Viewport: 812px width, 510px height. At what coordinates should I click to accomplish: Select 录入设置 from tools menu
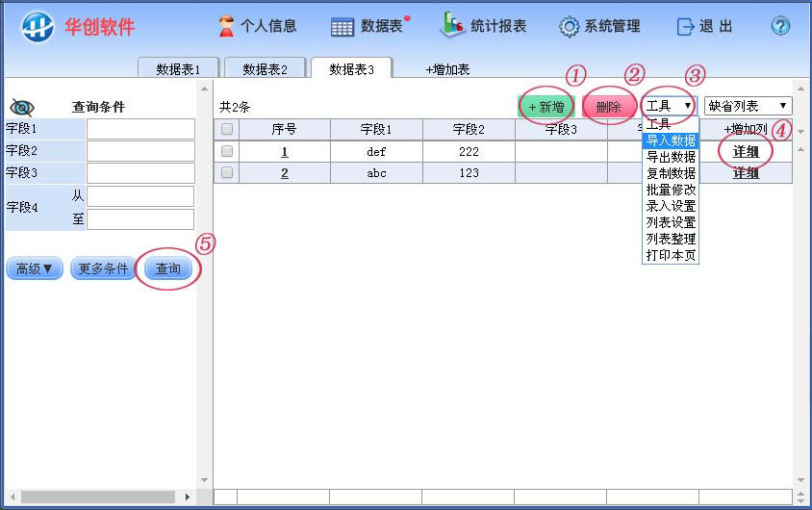pos(671,206)
